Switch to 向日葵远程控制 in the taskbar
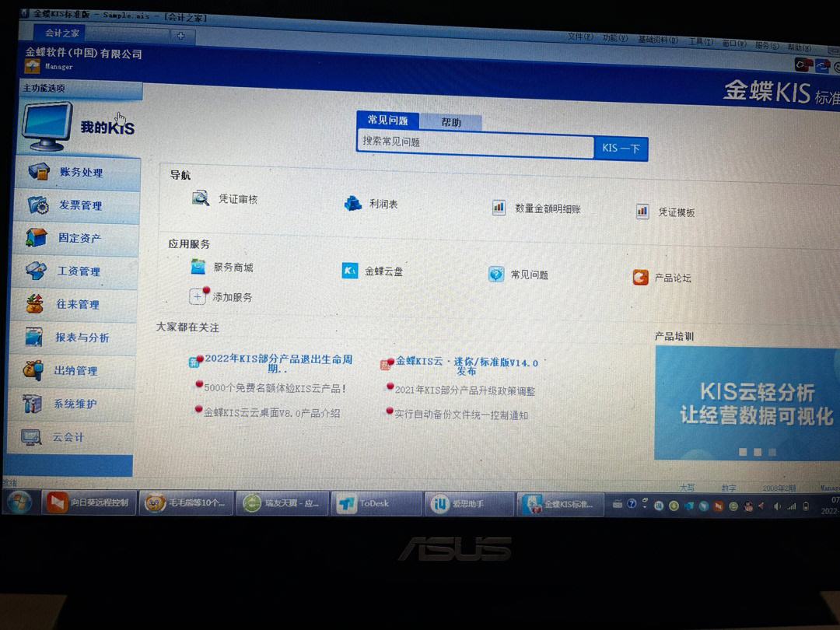The image size is (840, 630). tap(89, 502)
